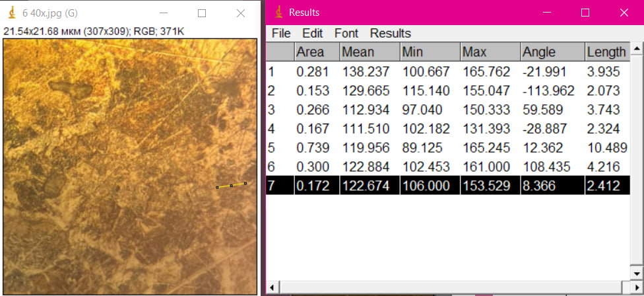
Task: Click the Length column header
Action: coord(607,52)
